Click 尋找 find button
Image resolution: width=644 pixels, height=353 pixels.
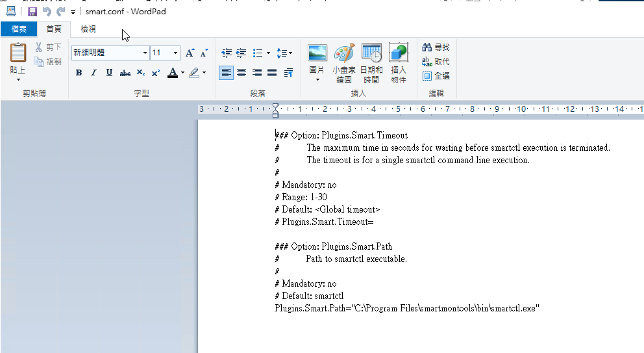click(436, 47)
